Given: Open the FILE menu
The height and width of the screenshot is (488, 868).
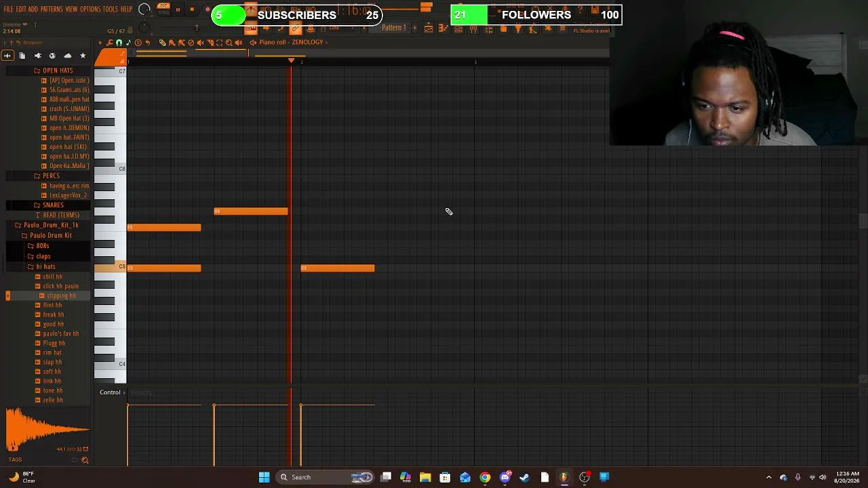Looking at the screenshot, I should tap(9, 9).
